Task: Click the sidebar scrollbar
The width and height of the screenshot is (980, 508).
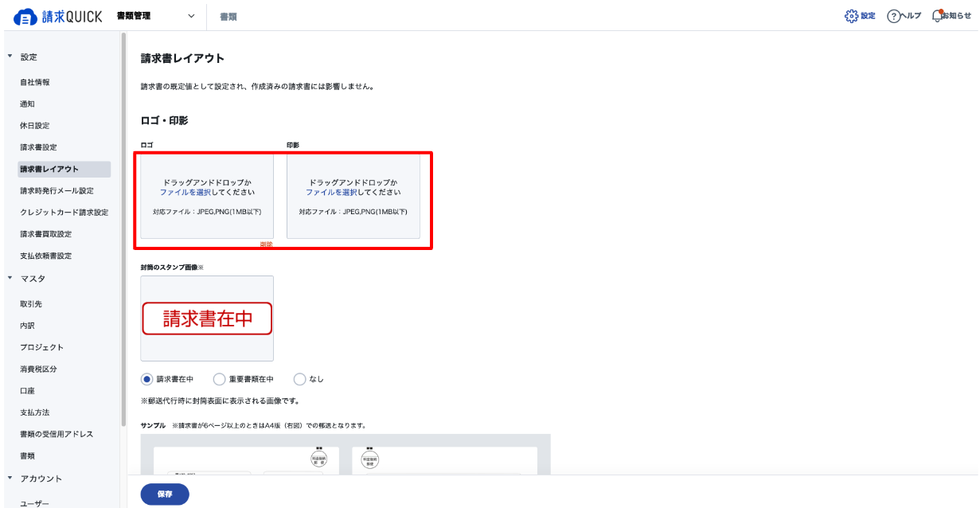Action: tap(123, 229)
